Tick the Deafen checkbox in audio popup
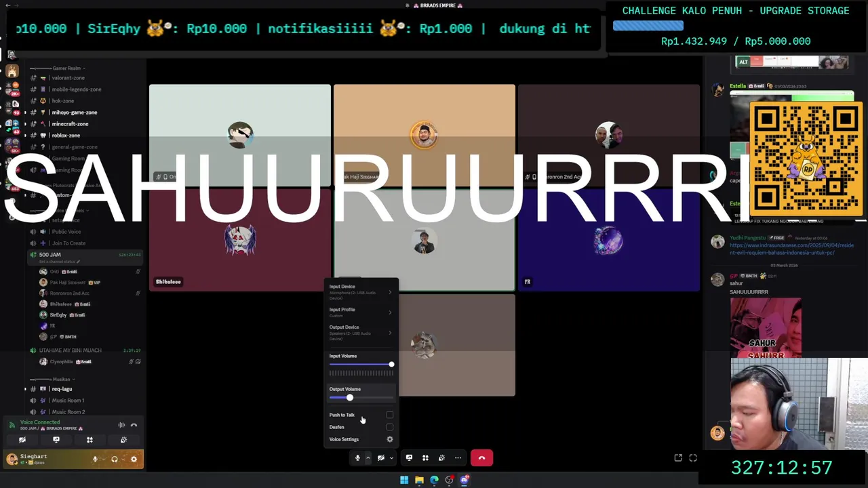This screenshot has width=868, height=488. pos(390,427)
